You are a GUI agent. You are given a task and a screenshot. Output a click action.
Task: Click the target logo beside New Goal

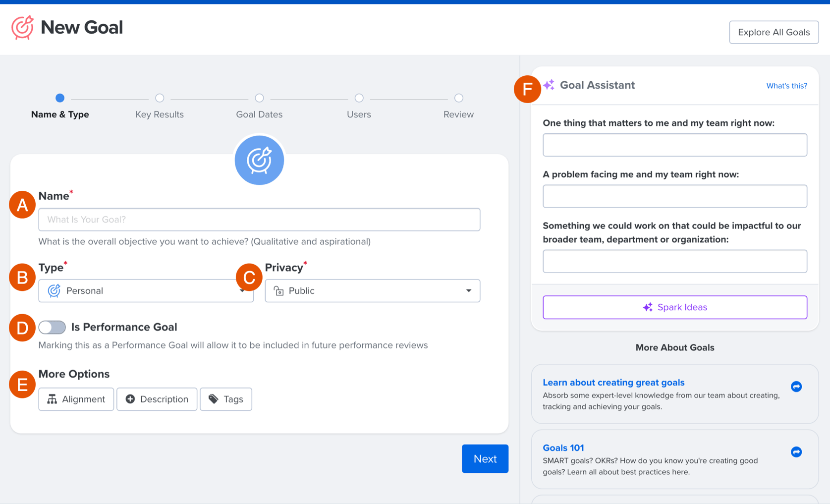click(22, 28)
